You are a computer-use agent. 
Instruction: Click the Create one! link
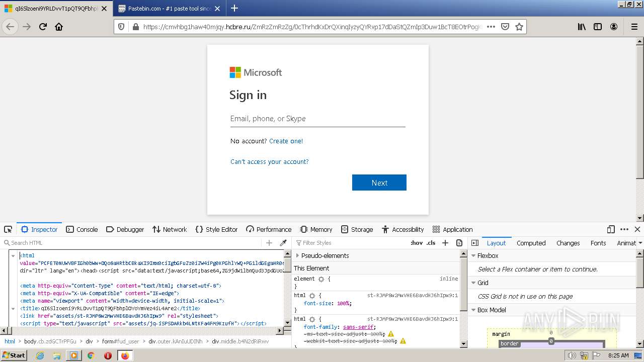coord(286,141)
